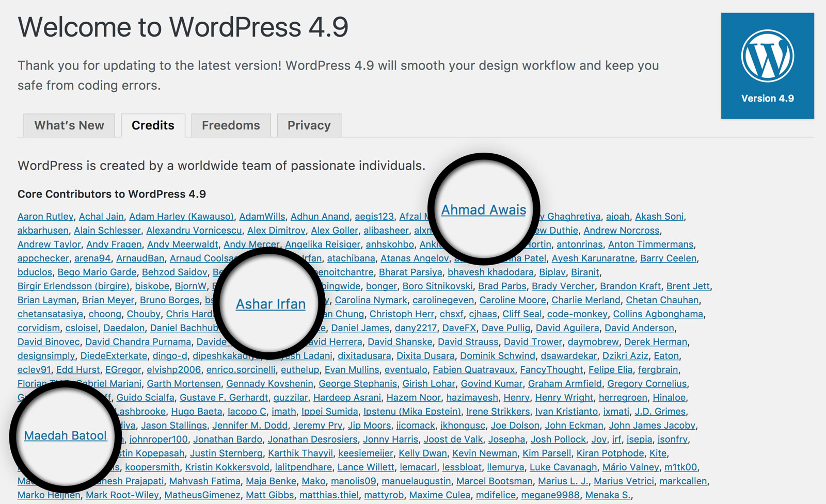Viewport: 826px width, 504px height.
Task: Switch to the Freedoms tab
Action: coord(231,125)
